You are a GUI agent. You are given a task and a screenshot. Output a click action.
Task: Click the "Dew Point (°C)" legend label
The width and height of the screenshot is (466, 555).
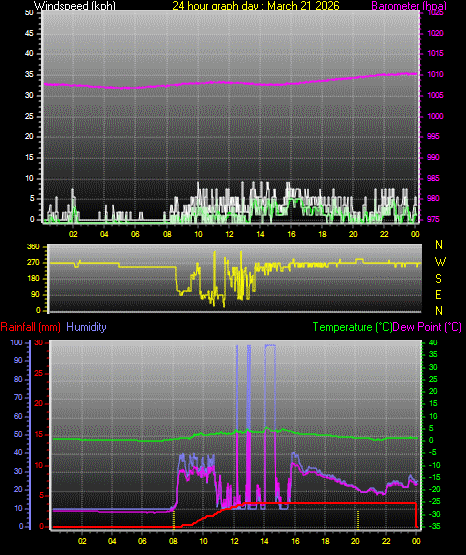coord(427,327)
